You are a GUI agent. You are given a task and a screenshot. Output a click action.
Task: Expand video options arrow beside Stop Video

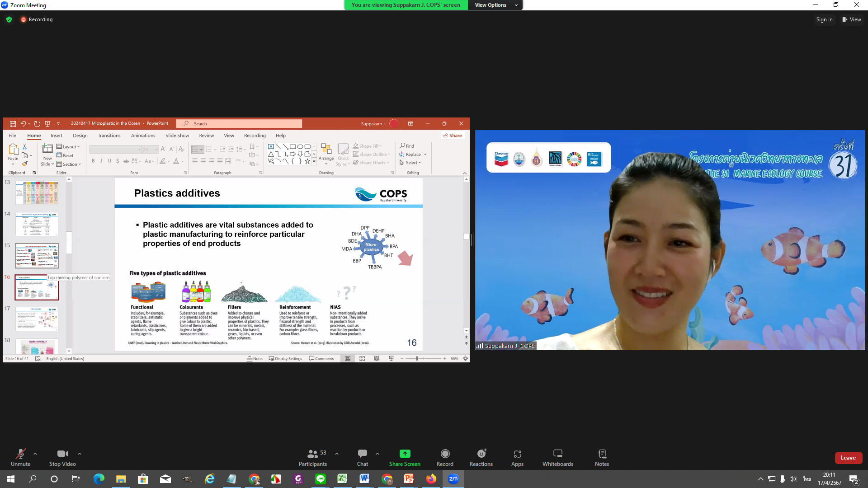coord(80,453)
